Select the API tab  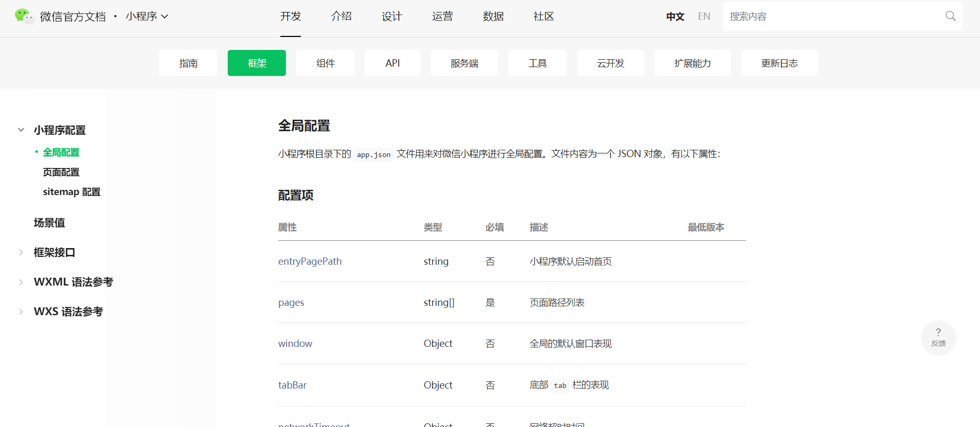click(x=393, y=63)
